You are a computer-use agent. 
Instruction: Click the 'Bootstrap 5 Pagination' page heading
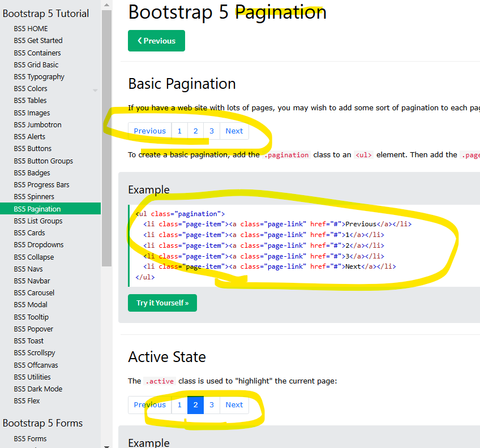pos(228,12)
